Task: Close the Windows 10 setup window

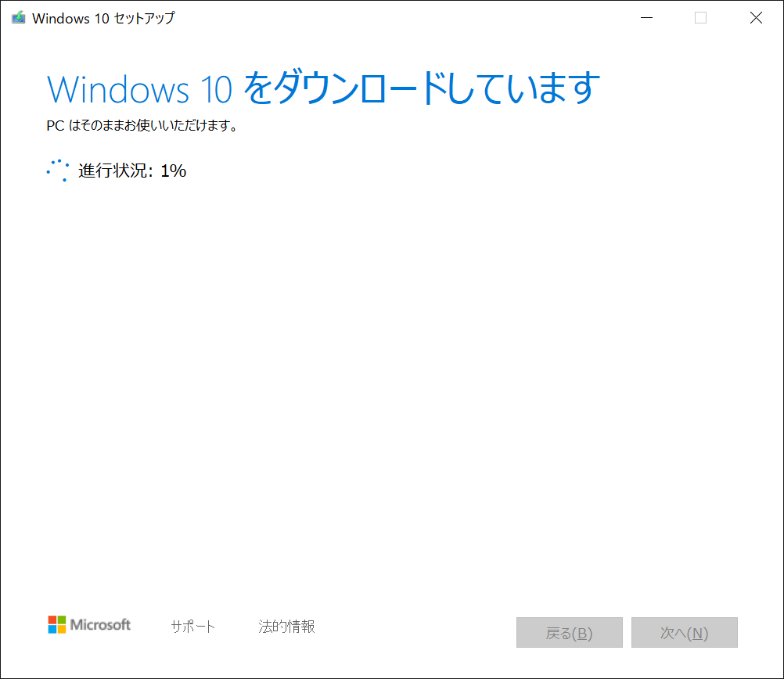Action: 756,18
